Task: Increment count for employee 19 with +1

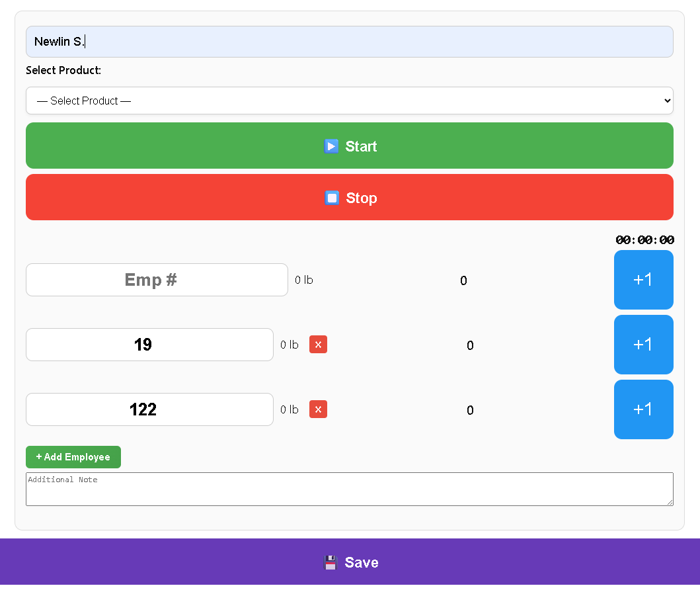Action: pyautogui.click(x=643, y=345)
